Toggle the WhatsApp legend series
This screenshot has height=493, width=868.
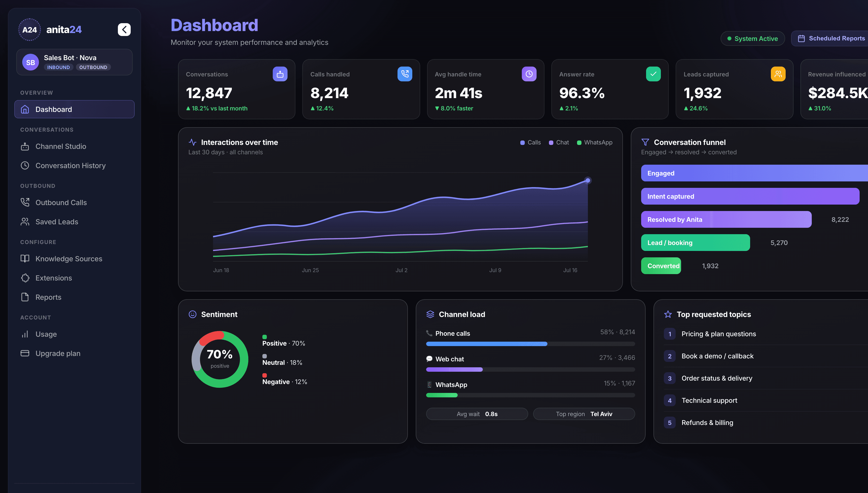click(595, 142)
